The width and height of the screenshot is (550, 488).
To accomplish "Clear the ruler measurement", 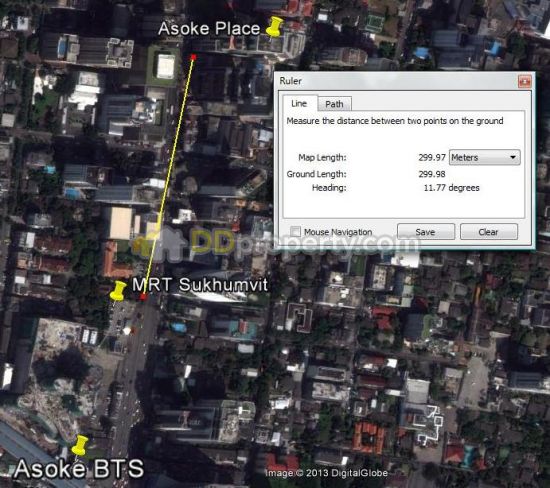I will point(488,232).
